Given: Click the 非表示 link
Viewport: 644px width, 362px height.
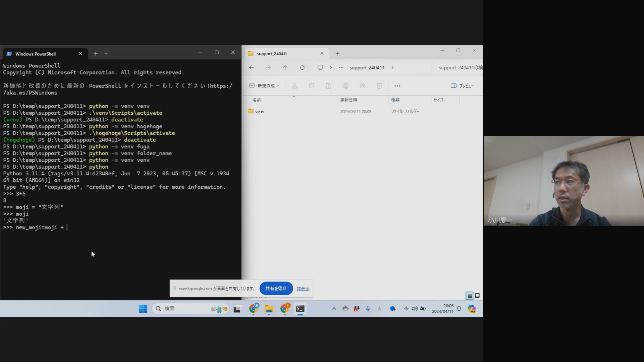Looking at the screenshot, I should [303, 289].
